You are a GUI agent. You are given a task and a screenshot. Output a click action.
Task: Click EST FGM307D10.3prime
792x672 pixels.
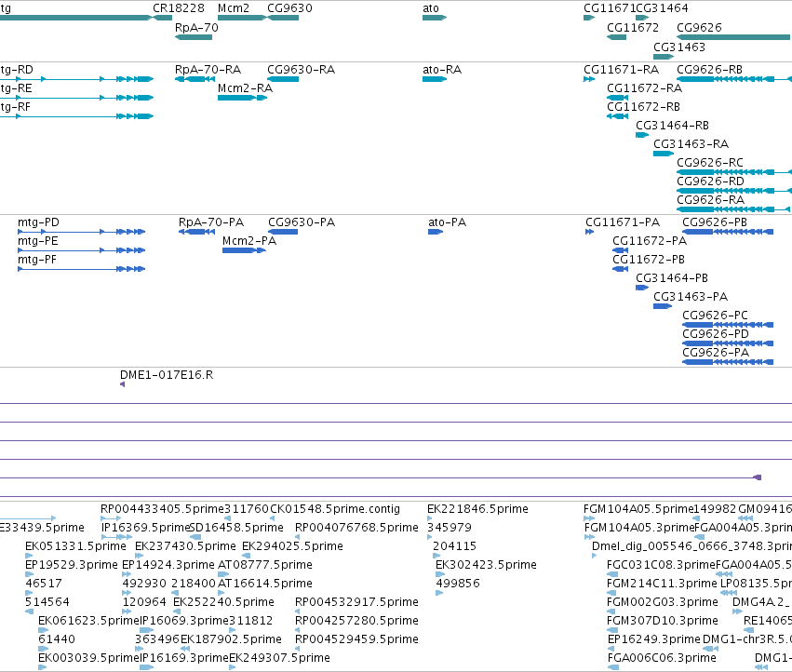(663, 621)
